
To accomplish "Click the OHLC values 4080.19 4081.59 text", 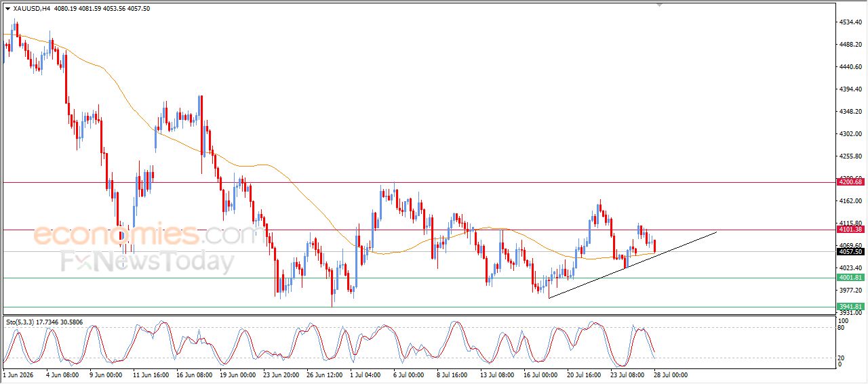I will click(77, 9).
